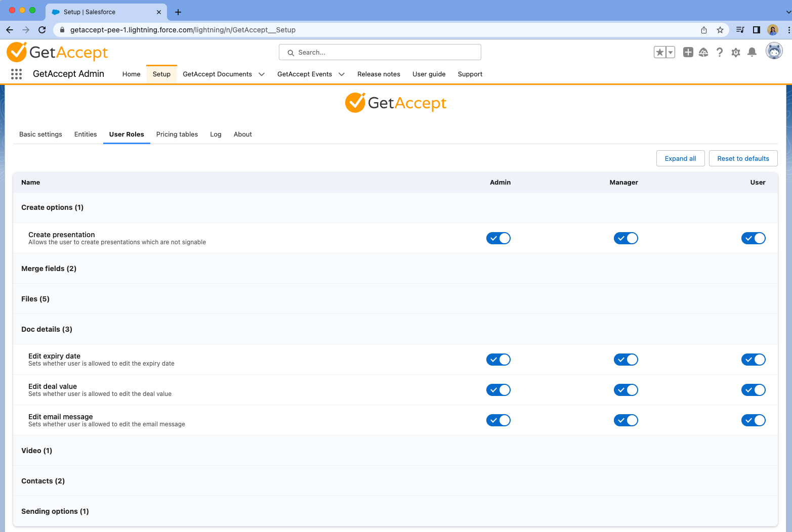Image resolution: width=792 pixels, height=532 pixels.
Task: Expand the Contacts (2) section
Action: 395,481
